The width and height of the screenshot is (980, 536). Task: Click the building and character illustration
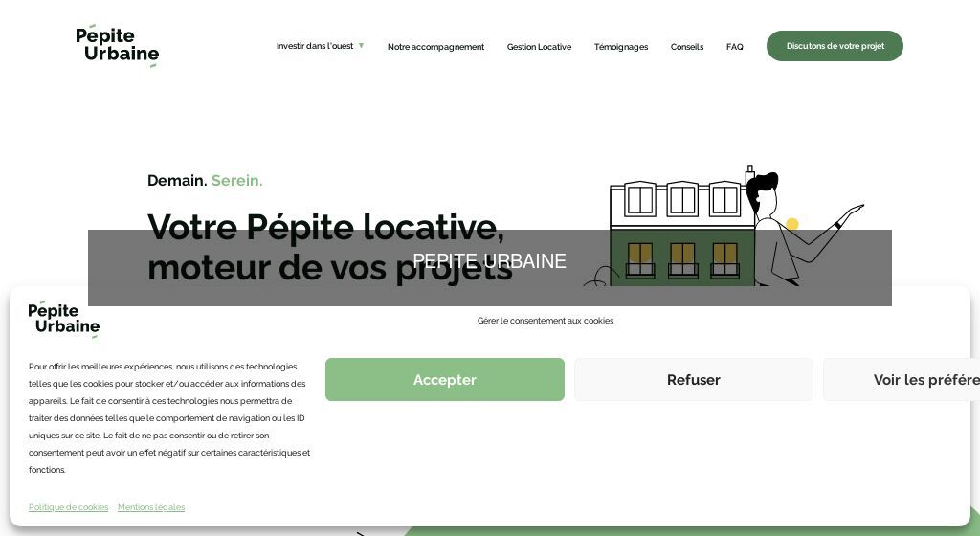(x=724, y=225)
